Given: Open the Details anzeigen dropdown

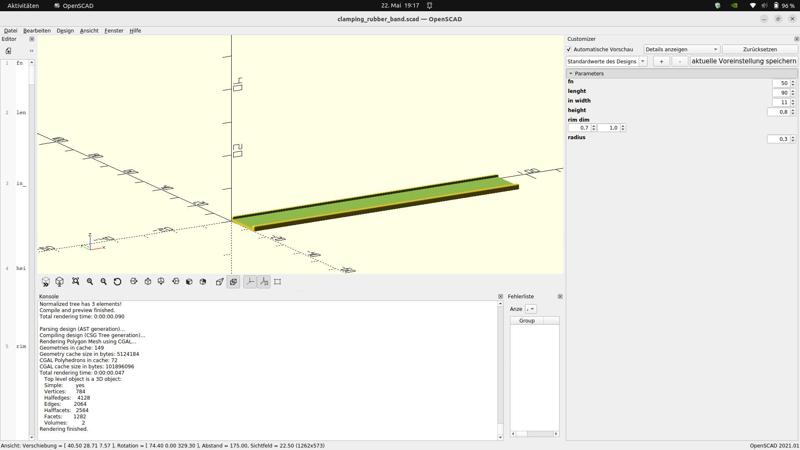Looking at the screenshot, I should (x=681, y=49).
